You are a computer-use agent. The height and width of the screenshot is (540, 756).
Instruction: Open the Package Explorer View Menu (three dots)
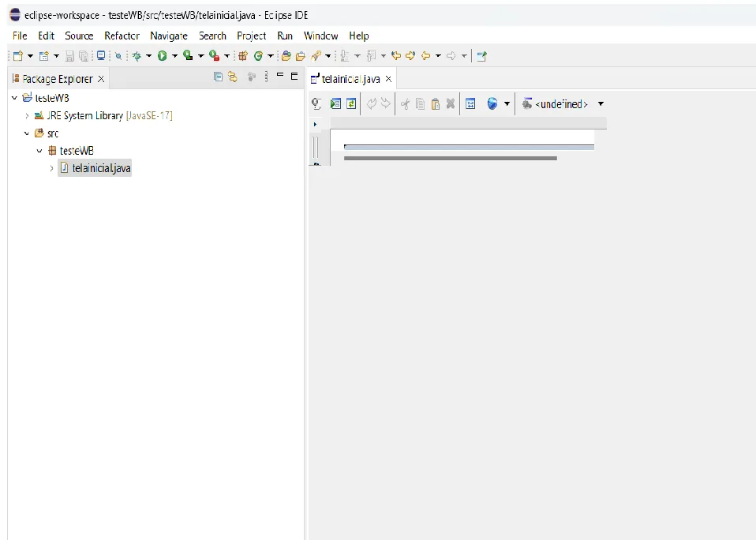tap(266, 77)
